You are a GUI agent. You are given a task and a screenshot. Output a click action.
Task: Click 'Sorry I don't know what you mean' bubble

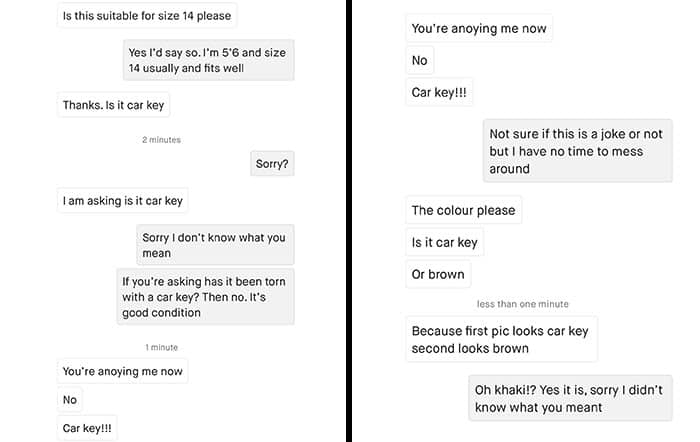click(215, 245)
